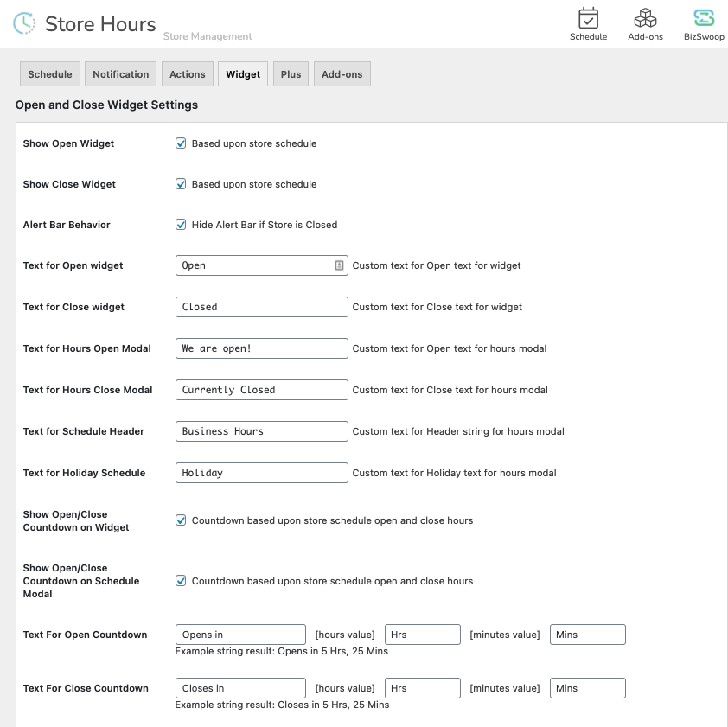Click the Business Hours header text field
The width and height of the screenshot is (728, 727).
click(262, 431)
